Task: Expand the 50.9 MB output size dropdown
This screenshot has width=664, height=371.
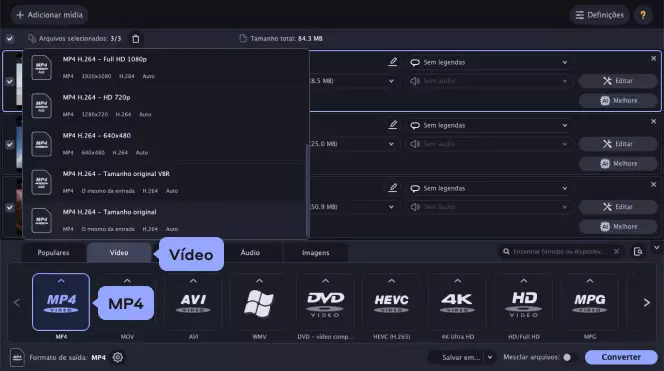Action: 391,207
